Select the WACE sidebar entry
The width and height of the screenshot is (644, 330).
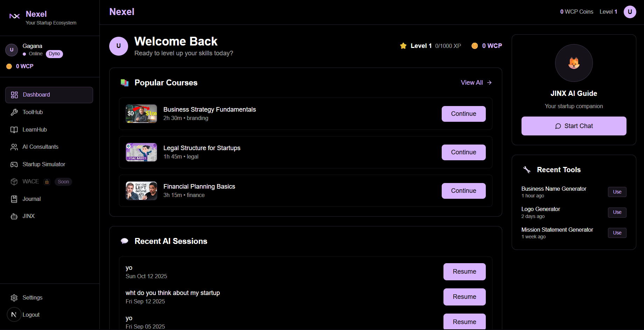[30, 181]
